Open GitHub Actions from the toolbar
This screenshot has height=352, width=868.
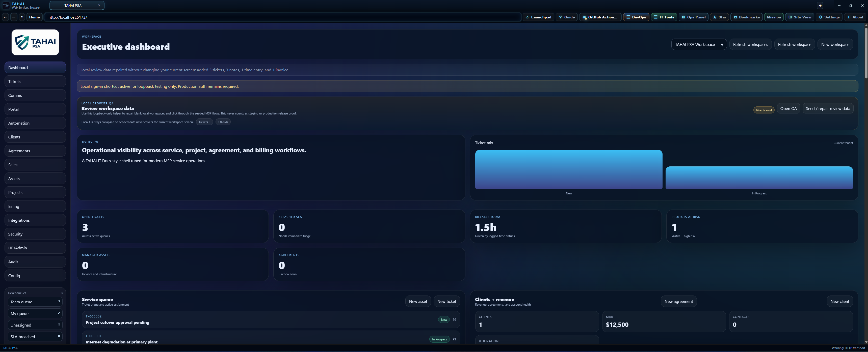pyautogui.click(x=600, y=17)
